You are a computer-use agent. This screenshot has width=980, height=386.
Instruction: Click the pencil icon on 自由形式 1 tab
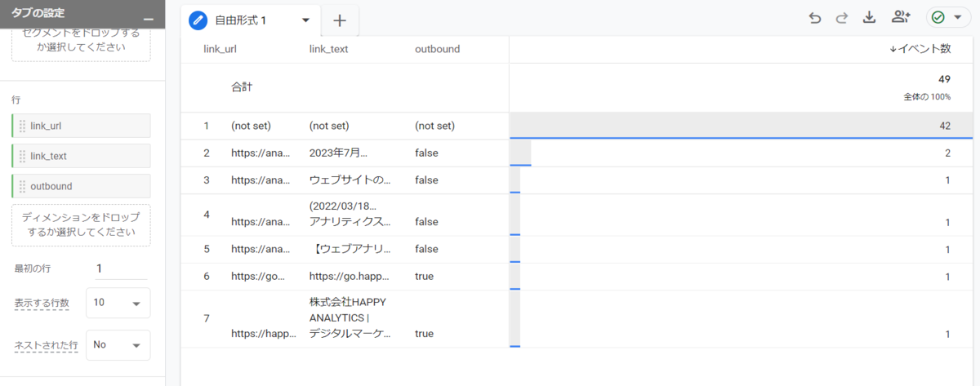pos(198,20)
